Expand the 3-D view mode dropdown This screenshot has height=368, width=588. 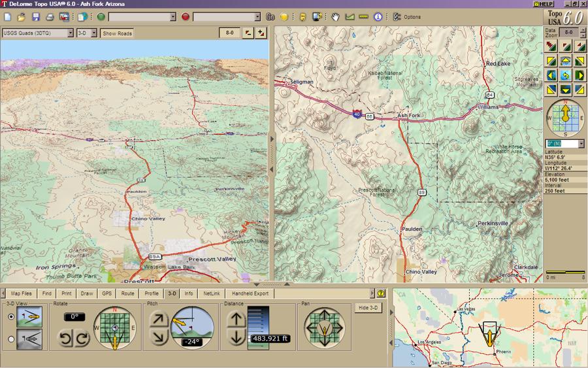tap(86, 33)
